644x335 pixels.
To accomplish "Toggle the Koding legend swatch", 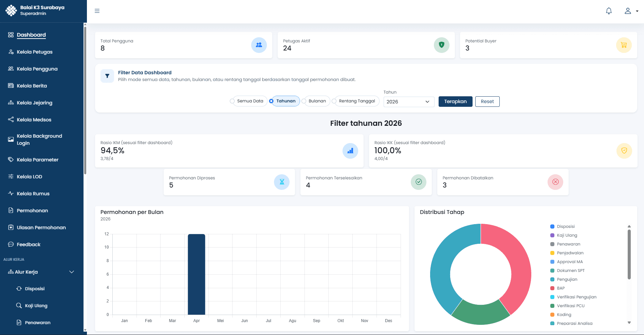I will click(x=552, y=315).
